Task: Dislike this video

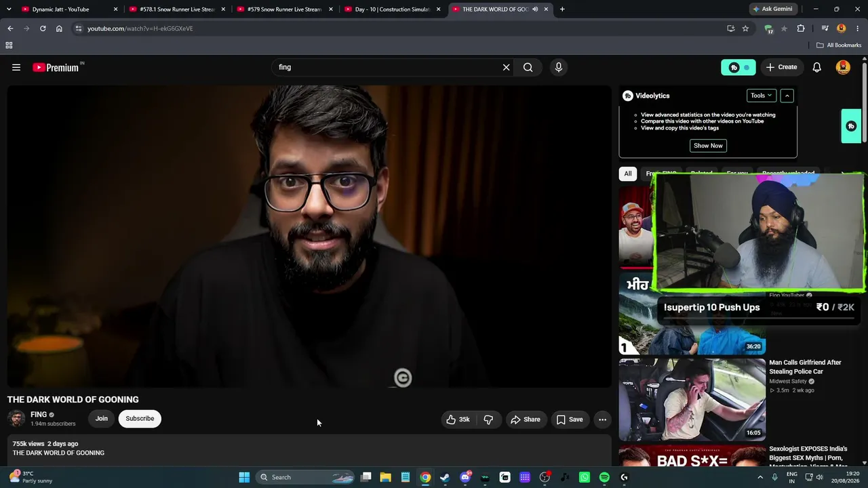Action: point(488,420)
